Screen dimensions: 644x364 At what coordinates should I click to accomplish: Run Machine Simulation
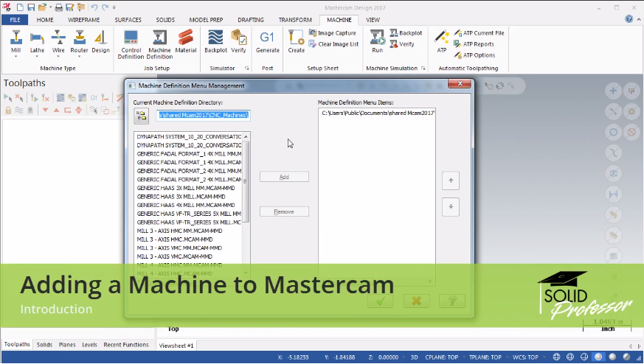point(378,41)
